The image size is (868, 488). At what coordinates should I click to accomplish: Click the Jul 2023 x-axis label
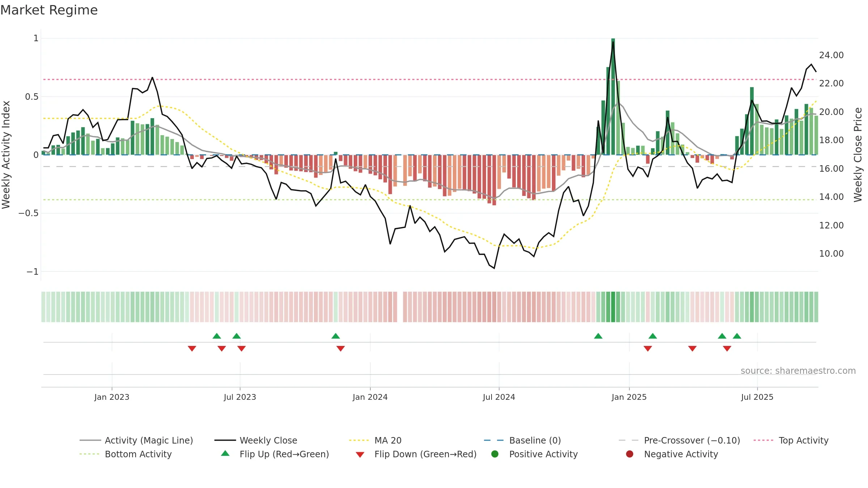pos(240,397)
